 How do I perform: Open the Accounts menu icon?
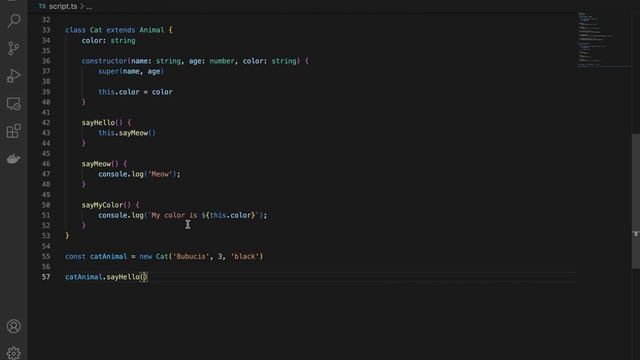13,327
